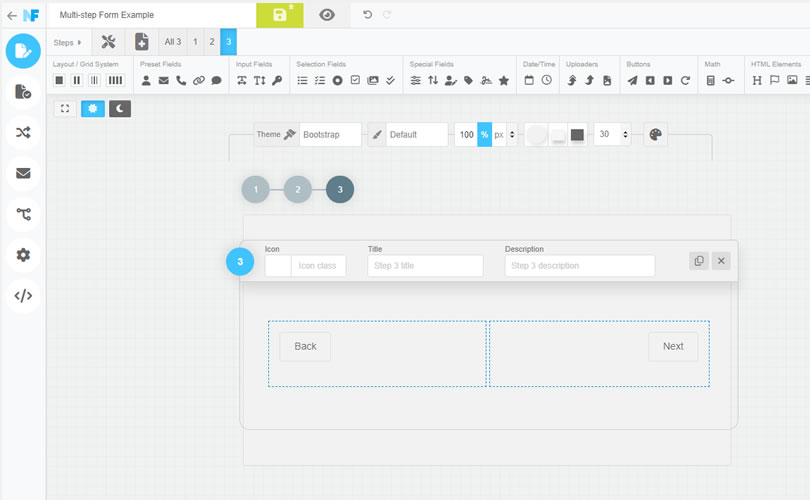Viewport: 810px width, 500px height.
Task: Add a single-line text input field
Action: tap(242, 80)
